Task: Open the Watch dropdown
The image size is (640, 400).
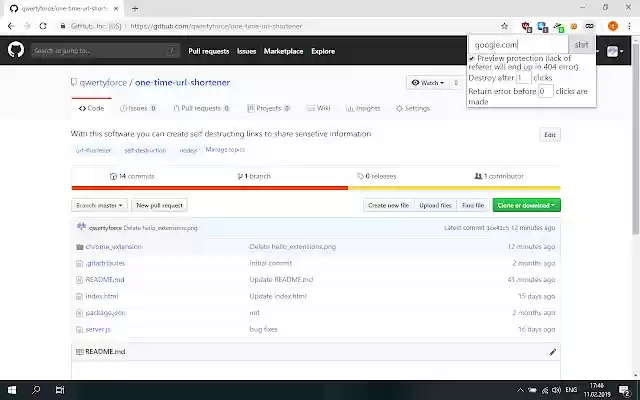Action: point(427,82)
